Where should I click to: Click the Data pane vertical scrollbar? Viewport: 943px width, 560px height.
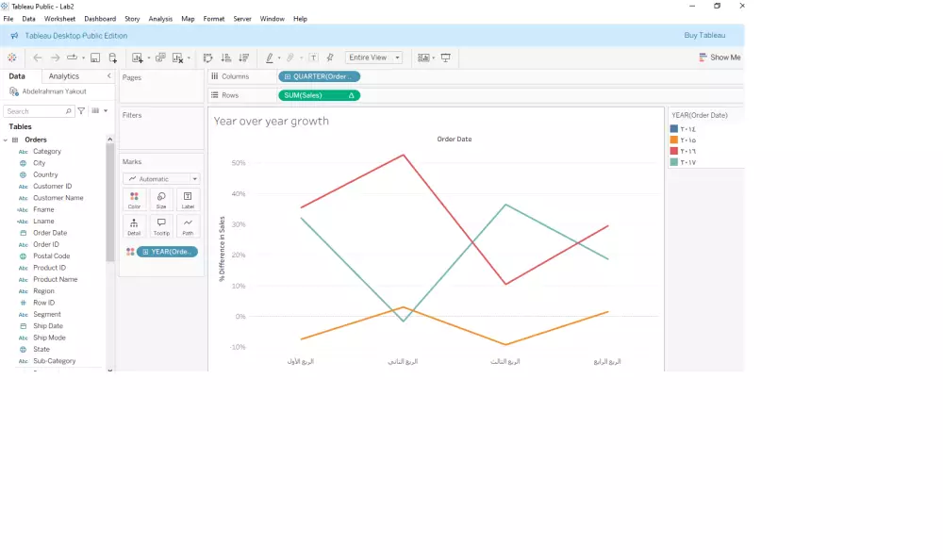pyautogui.click(x=109, y=202)
